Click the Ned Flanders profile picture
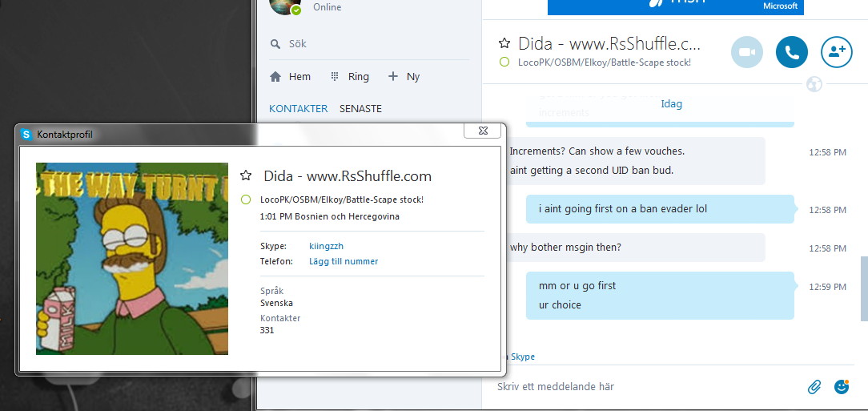 pyautogui.click(x=132, y=259)
